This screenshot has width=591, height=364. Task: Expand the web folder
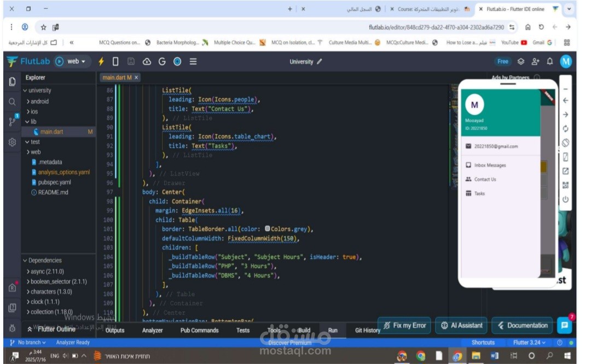pyautogui.click(x=28, y=152)
